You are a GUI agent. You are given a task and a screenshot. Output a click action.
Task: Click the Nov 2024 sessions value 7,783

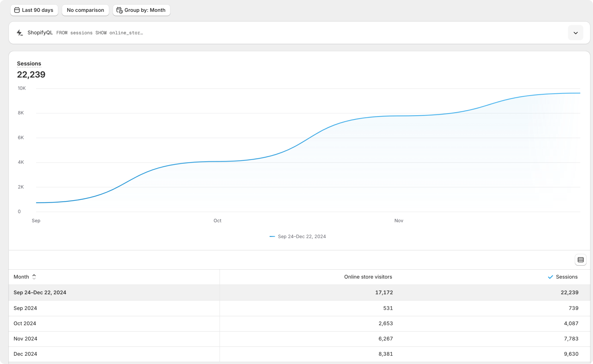(x=571, y=339)
